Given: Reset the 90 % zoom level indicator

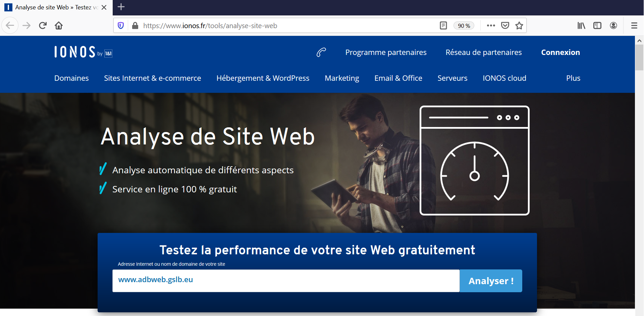Looking at the screenshot, I should (464, 26).
